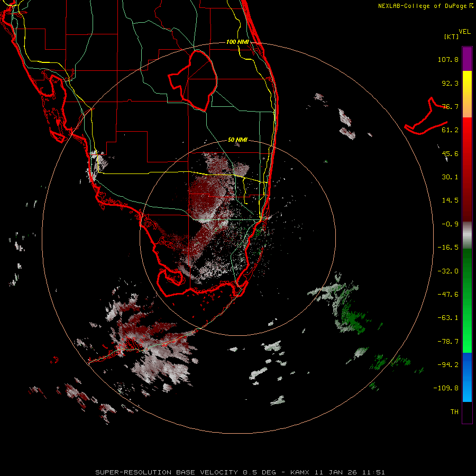Click the TH legend label

pos(454,412)
